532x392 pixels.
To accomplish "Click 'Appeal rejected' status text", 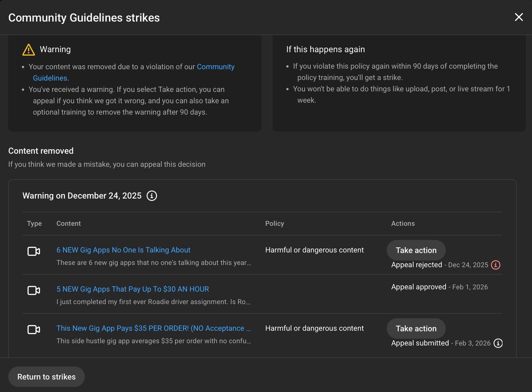I will coord(416,265).
